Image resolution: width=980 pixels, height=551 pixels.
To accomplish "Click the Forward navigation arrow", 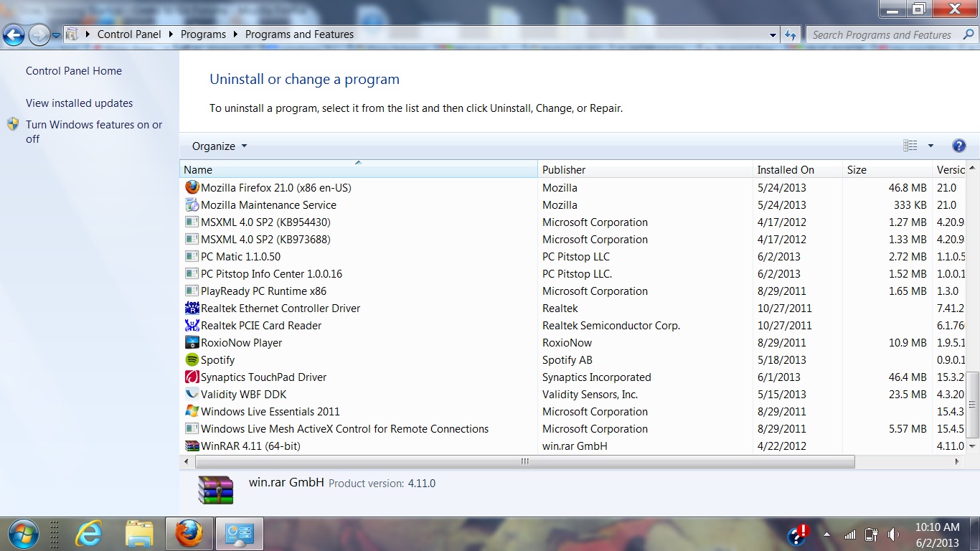I will tap(39, 34).
